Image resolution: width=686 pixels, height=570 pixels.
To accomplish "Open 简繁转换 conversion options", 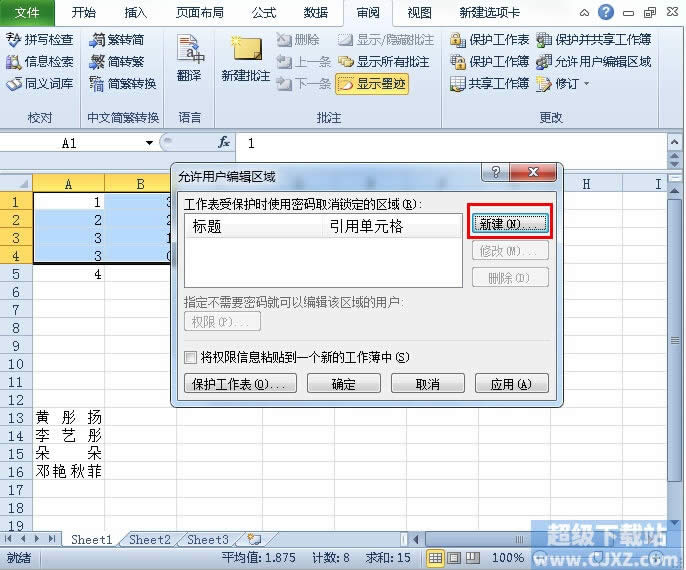I will click(122, 83).
